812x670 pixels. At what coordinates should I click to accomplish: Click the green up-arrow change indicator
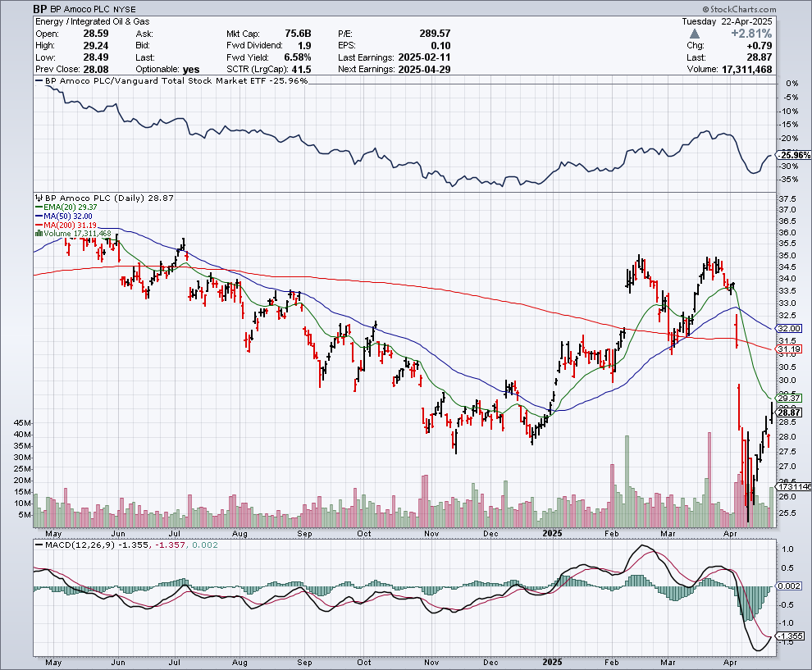pyautogui.click(x=696, y=34)
